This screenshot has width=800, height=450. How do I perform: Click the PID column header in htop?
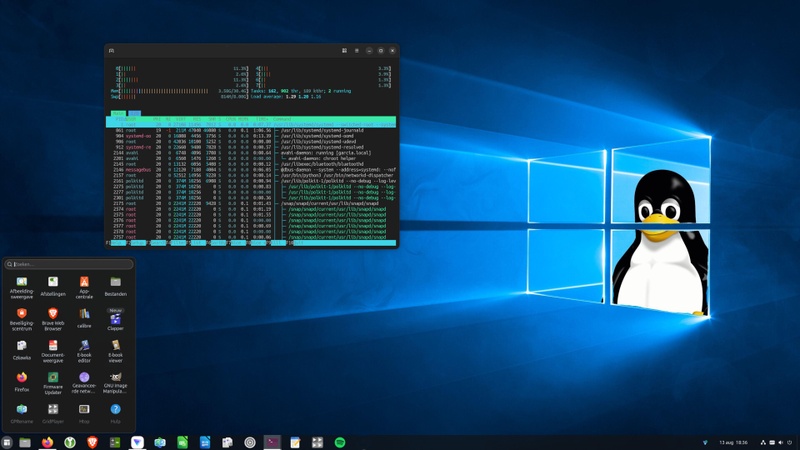tap(119, 119)
